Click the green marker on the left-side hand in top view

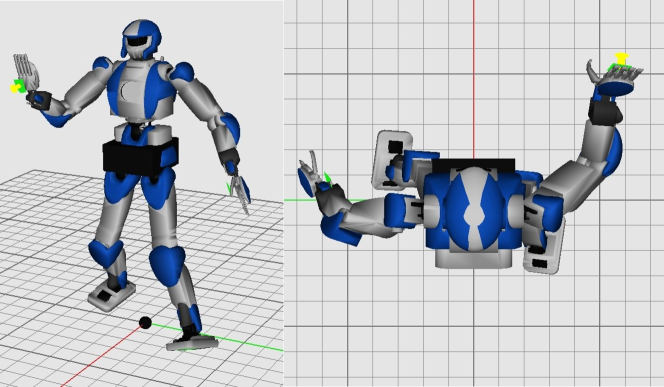[327, 177]
